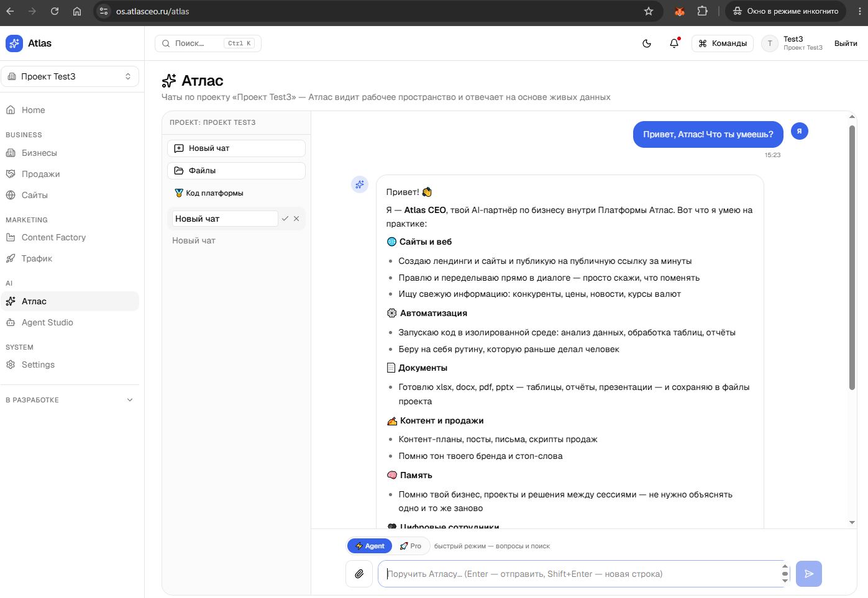Open Сайты in the sidebar
The width and height of the screenshot is (868, 598).
(70, 195)
